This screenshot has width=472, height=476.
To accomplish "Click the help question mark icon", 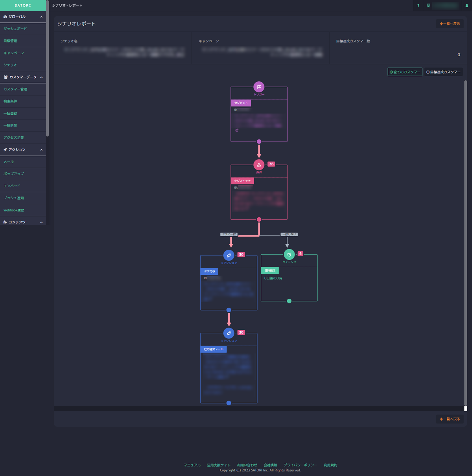I will [x=418, y=6].
